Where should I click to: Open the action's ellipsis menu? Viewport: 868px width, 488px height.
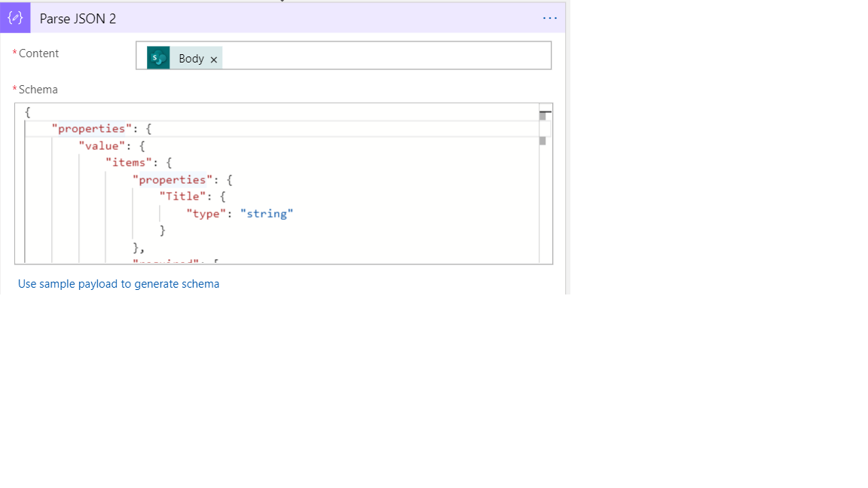[x=549, y=17]
